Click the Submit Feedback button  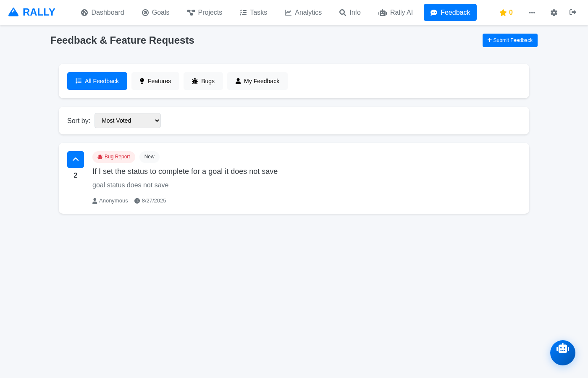tap(510, 40)
